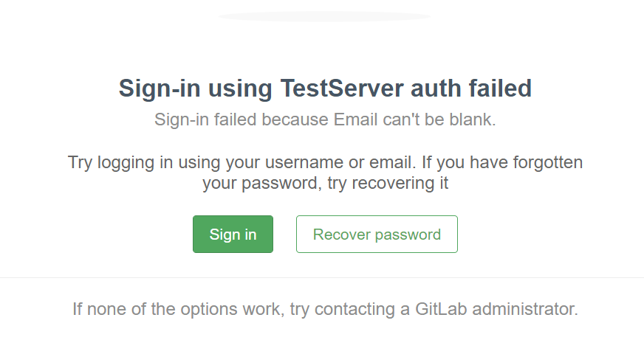Click the phrase 'try recovering it'
644x354 pixels.
pyautogui.click(x=388, y=183)
